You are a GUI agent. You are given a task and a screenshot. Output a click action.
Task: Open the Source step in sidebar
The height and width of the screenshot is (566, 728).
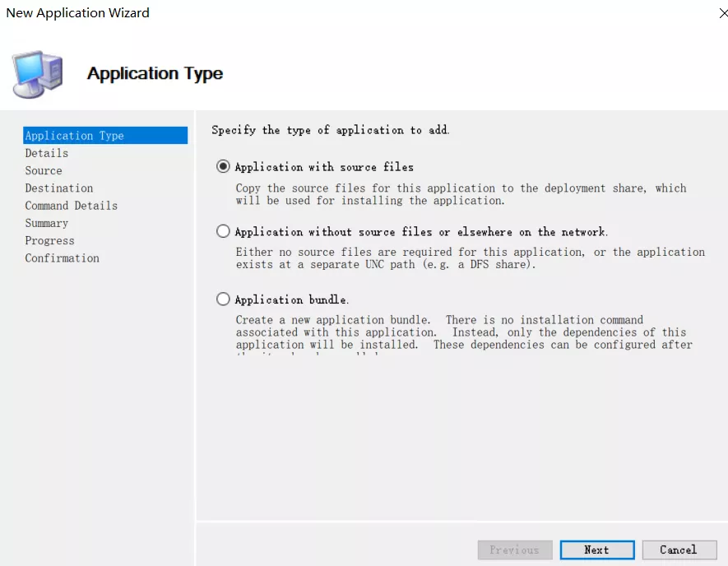(x=44, y=170)
